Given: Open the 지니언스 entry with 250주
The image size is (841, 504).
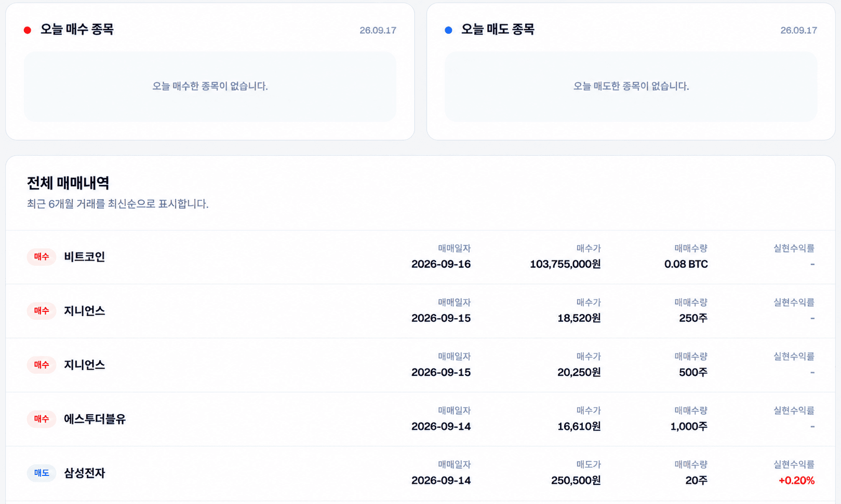Looking at the screenshot, I should [x=420, y=311].
